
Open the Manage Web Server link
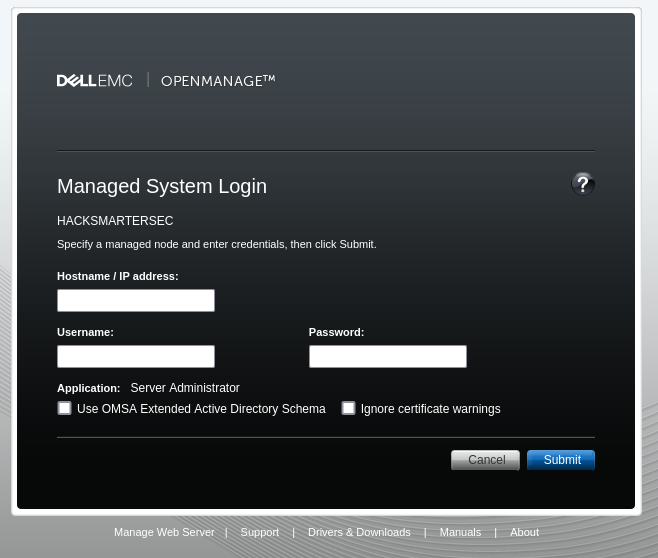(x=164, y=532)
